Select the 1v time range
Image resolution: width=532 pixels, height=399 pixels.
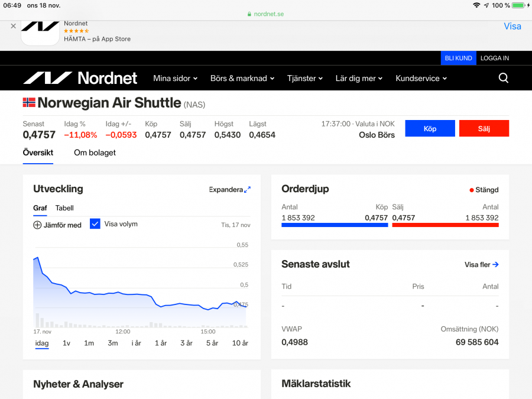tap(66, 343)
